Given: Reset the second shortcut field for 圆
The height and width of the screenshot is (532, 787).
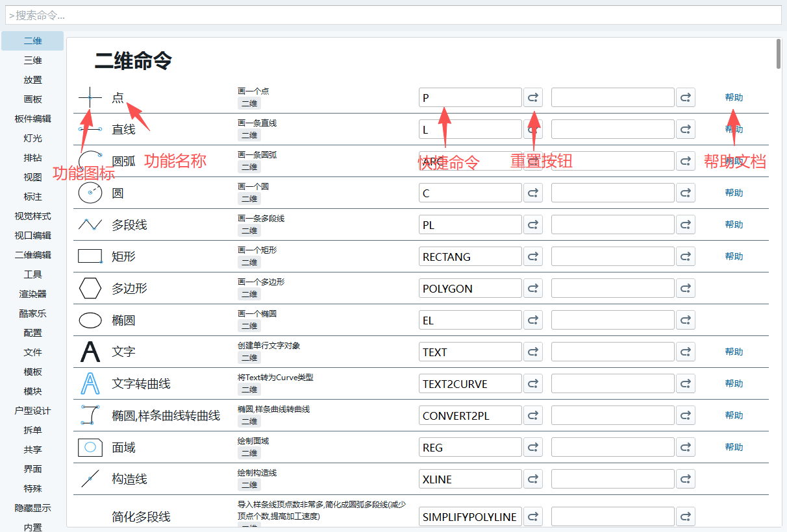Looking at the screenshot, I should pyautogui.click(x=686, y=193).
